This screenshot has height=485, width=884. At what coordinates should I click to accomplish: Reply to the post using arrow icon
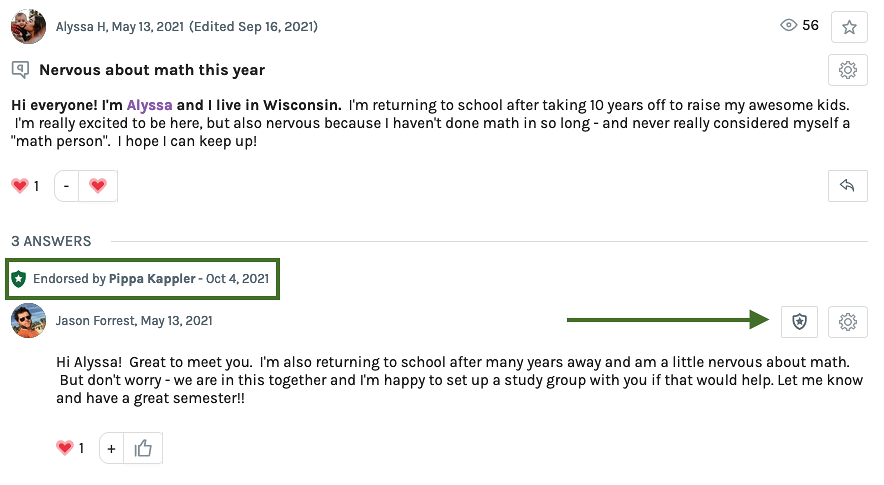click(x=848, y=186)
